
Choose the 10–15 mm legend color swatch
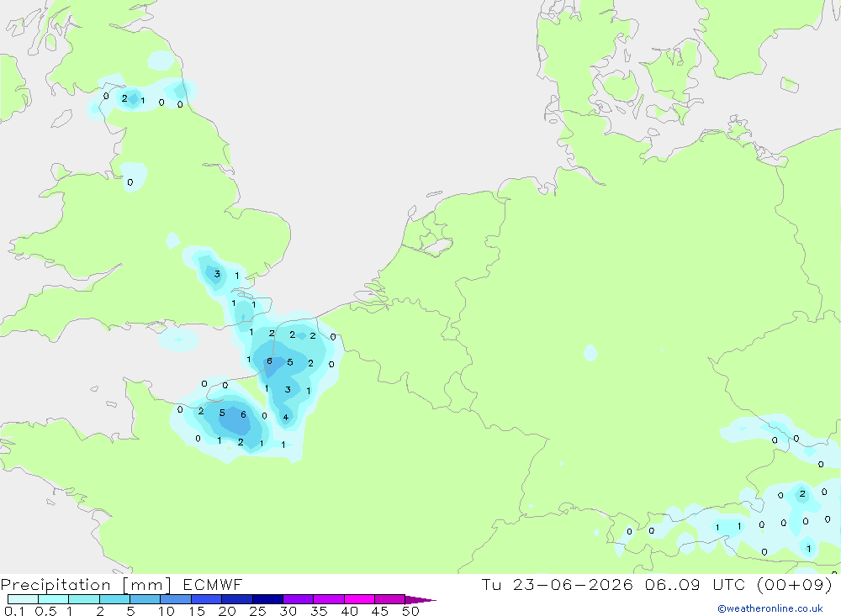(x=176, y=599)
